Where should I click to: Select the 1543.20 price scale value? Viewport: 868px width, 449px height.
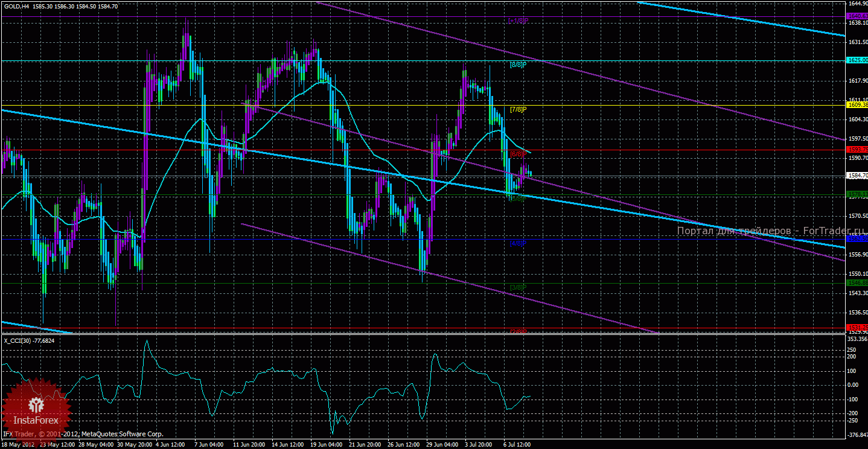(857, 293)
